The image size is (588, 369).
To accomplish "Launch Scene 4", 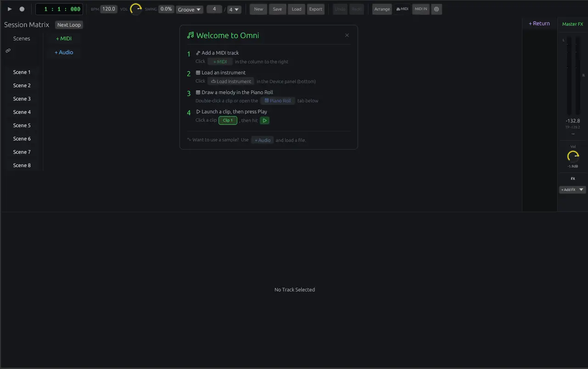I will (x=22, y=112).
